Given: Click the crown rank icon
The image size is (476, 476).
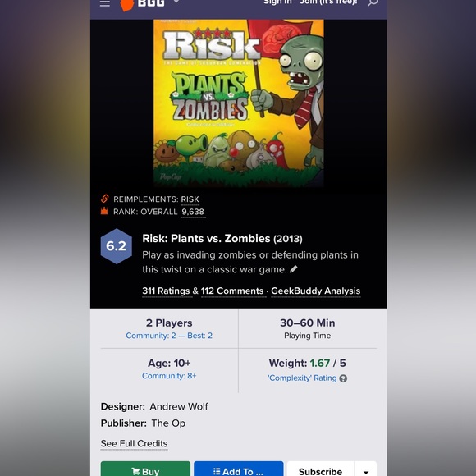Looking at the screenshot, I should point(104,211).
